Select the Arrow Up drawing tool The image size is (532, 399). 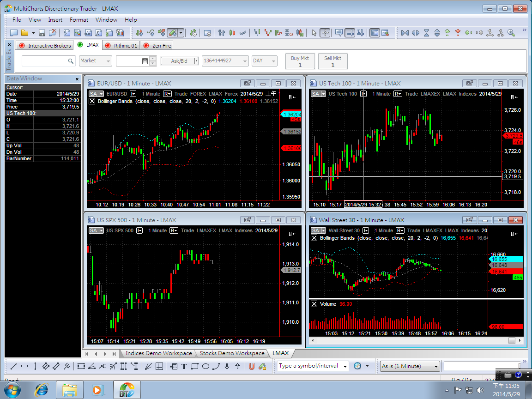pos(237,366)
